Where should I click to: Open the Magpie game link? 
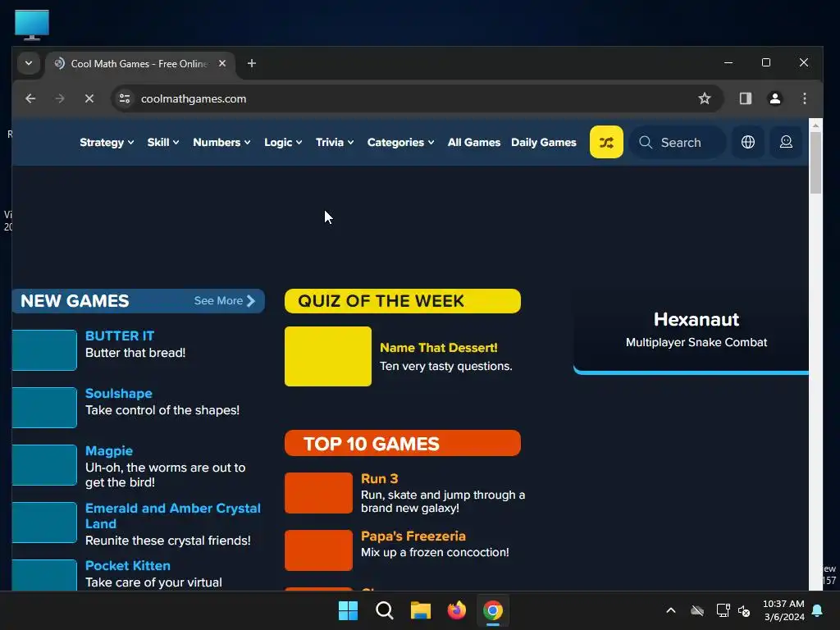(109, 451)
